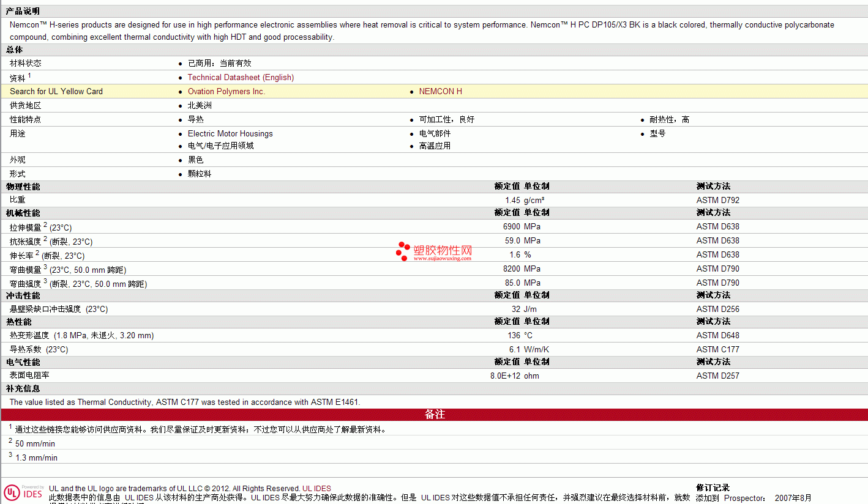Viewport: 868px width, 504px height.
Task: Select the 产品说明 section header
Action: click(23, 12)
